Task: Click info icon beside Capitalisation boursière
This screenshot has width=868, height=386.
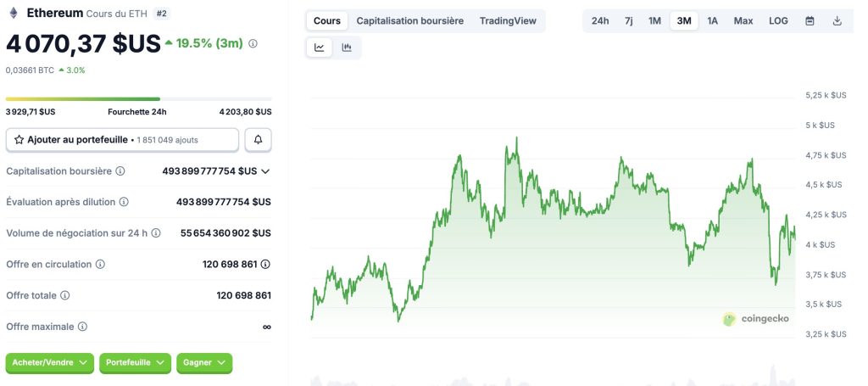Action: pyautogui.click(x=120, y=171)
